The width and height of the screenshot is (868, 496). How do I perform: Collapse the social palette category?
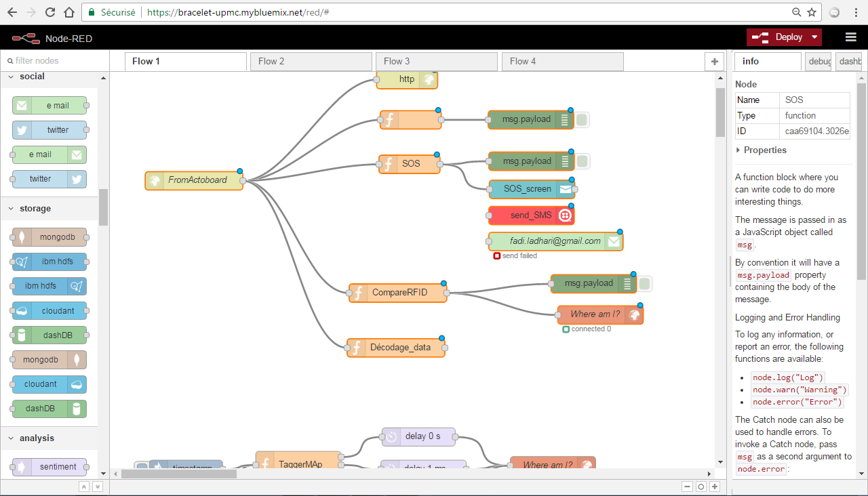click(49, 77)
